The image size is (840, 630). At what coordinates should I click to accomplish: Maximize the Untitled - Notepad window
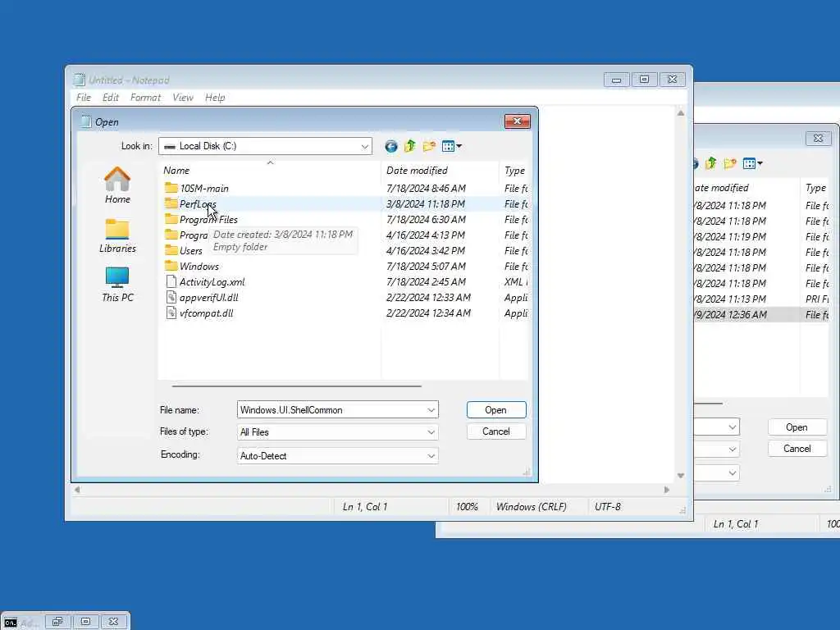click(644, 80)
